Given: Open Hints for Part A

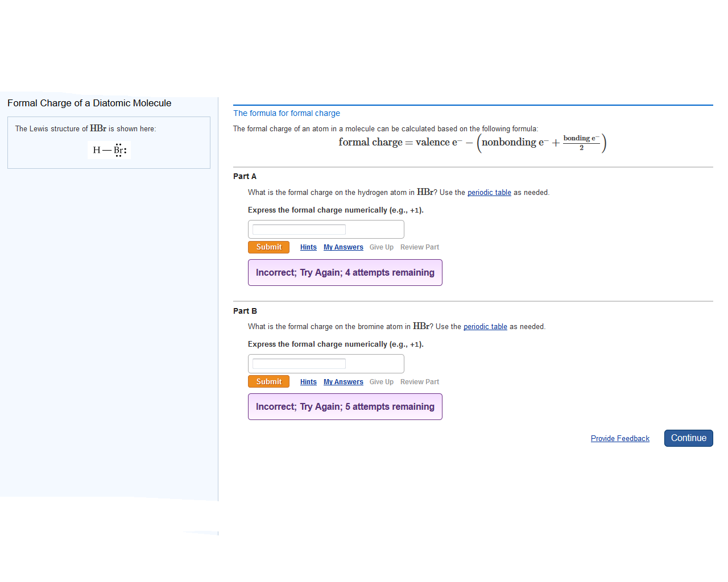Looking at the screenshot, I should pos(308,247).
